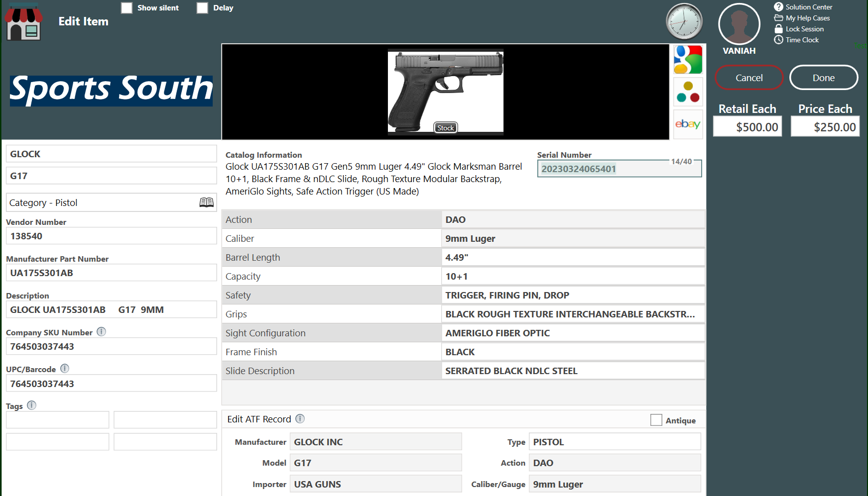The image size is (868, 496).
Task: Edit the Action value DAO in spec table
Action: tap(573, 219)
